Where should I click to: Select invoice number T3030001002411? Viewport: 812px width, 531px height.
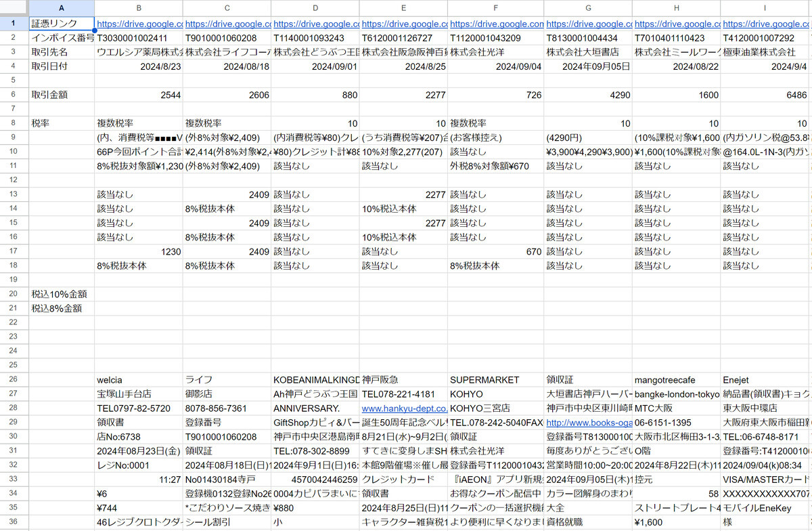click(139, 38)
